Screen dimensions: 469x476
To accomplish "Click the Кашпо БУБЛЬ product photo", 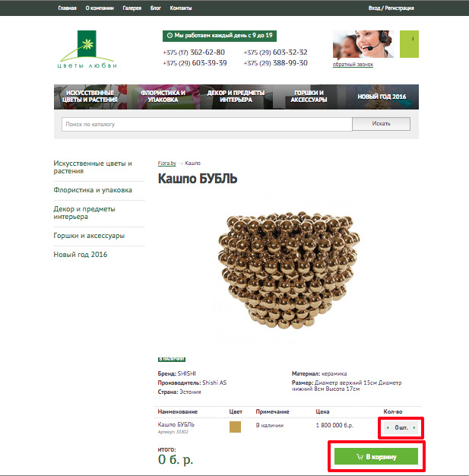I will (x=288, y=270).
